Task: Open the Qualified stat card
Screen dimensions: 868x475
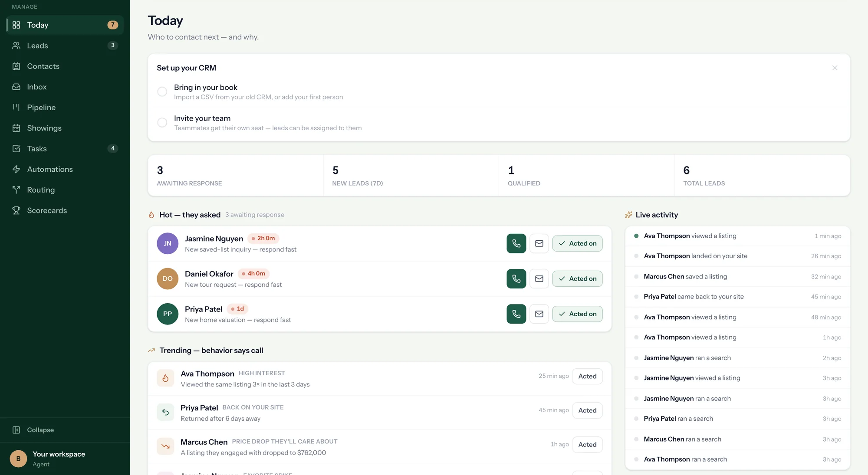Action: point(587,176)
